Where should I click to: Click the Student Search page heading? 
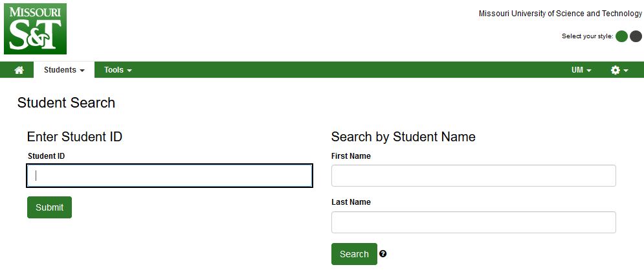pyautogui.click(x=66, y=102)
